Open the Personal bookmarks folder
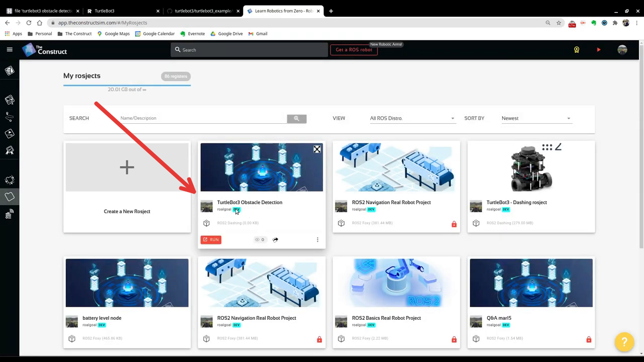 pos(40,34)
